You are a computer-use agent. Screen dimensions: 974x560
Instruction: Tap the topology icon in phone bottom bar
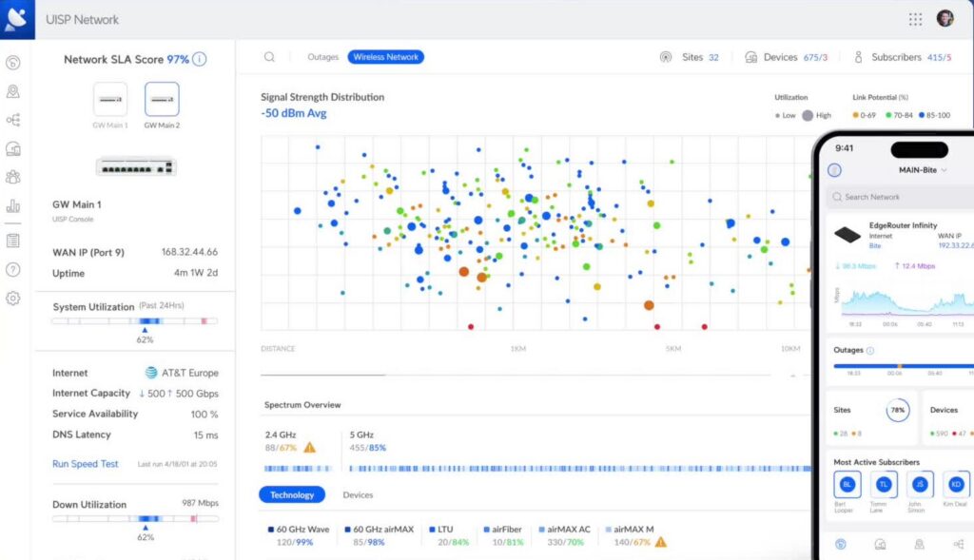tap(959, 545)
